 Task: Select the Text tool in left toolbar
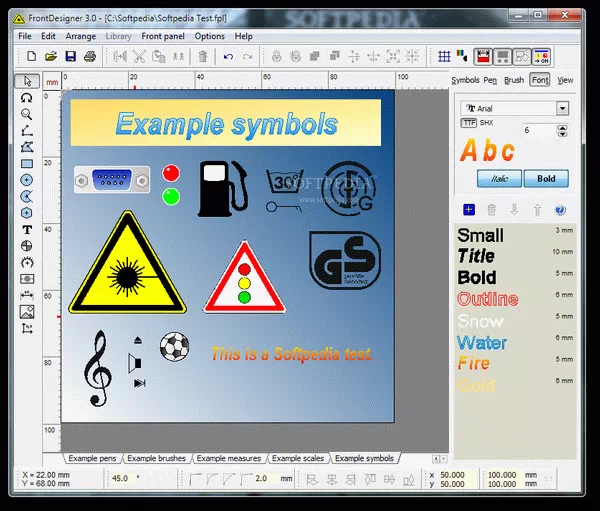(26, 229)
